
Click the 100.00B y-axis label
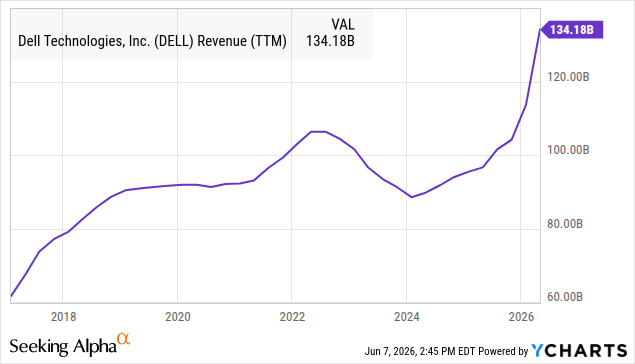568,150
